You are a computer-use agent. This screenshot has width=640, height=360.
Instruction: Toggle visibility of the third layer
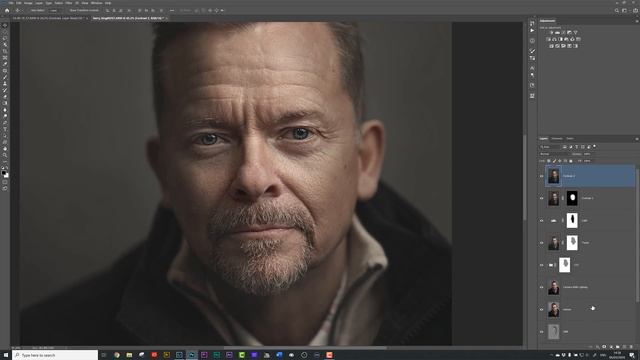[x=542, y=220]
